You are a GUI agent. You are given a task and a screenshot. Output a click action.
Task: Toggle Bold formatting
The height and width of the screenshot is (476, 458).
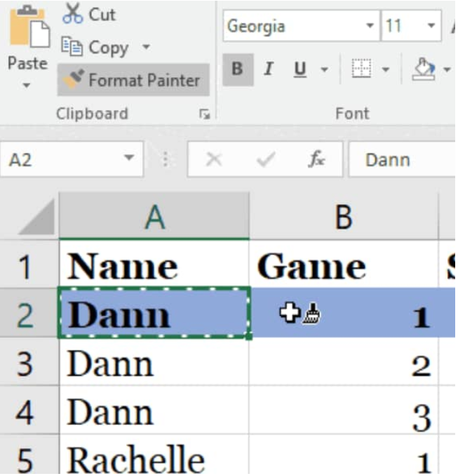pyautogui.click(x=238, y=69)
